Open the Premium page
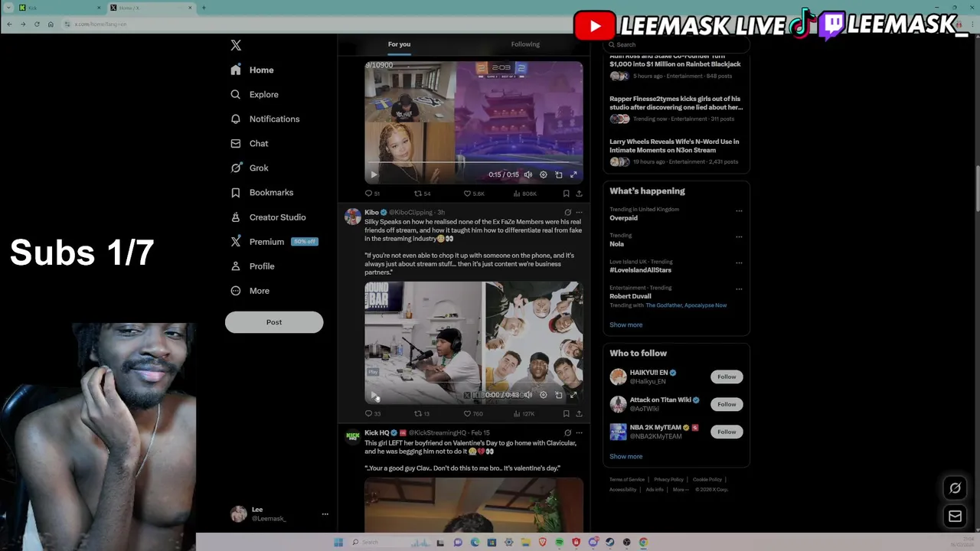 [273, 241]
